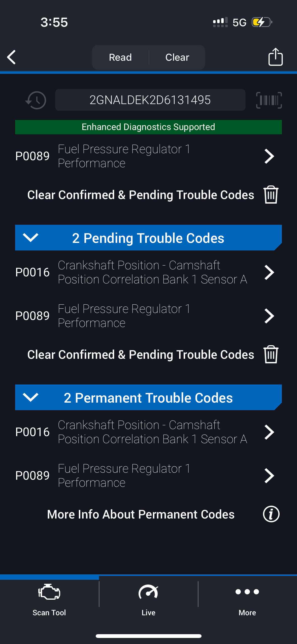The height and width of the screenshot is (644, 297).
Task: Collapse the 2 Pending Trouble Codes section
Action: point(30,238)
